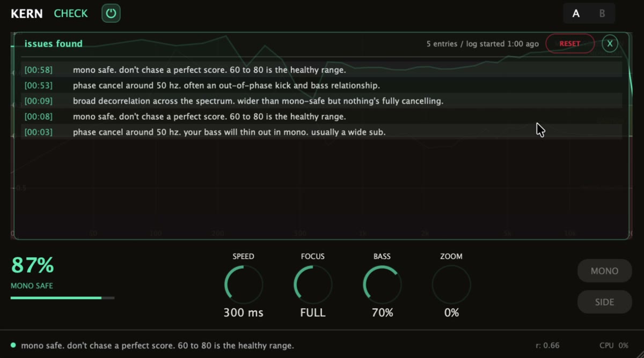Click the 5 entries log status text
Viewport: 644px width, 358px height.
pyautogui.click(x=482, y=44)
